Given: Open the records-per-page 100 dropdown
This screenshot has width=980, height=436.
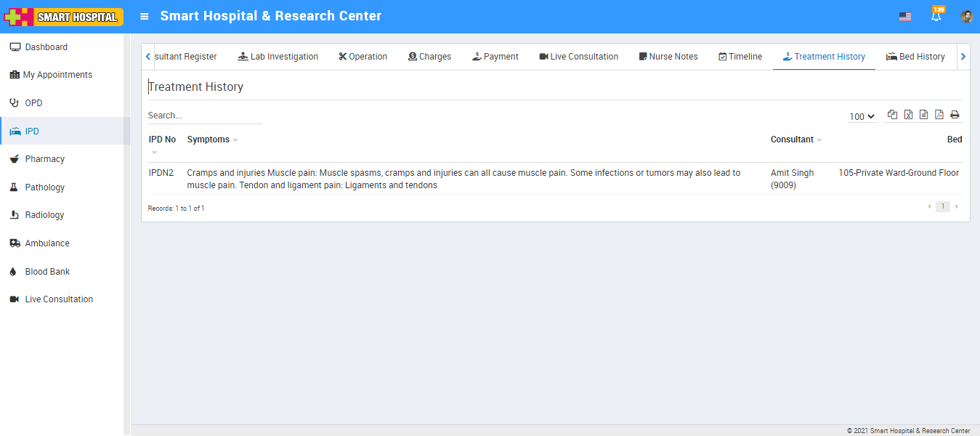Looking at the screenshot, I should click(x=862, y=116).
